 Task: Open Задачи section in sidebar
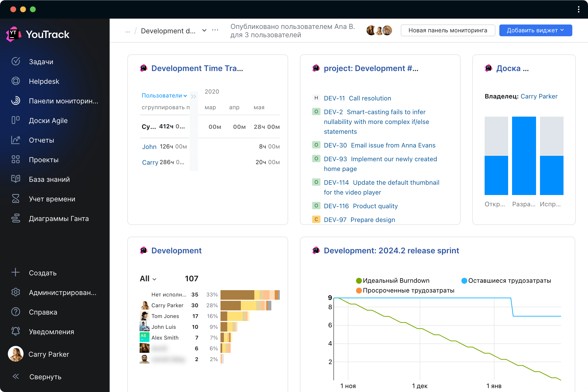(41, 62)
